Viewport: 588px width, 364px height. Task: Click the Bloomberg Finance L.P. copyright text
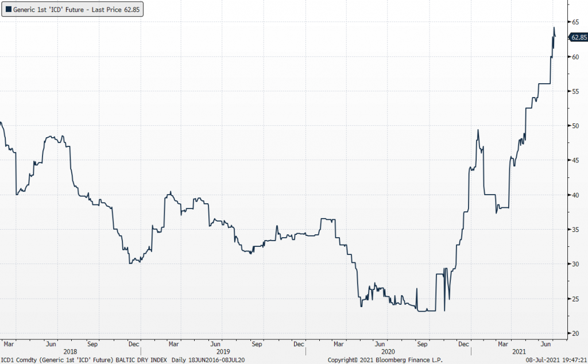coord(385,360)
